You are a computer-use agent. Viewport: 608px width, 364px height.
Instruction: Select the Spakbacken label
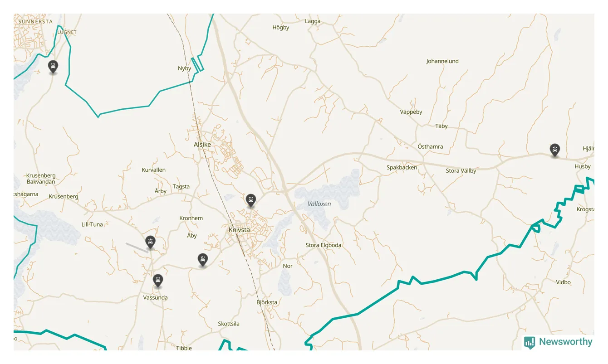tap(402, 168)
